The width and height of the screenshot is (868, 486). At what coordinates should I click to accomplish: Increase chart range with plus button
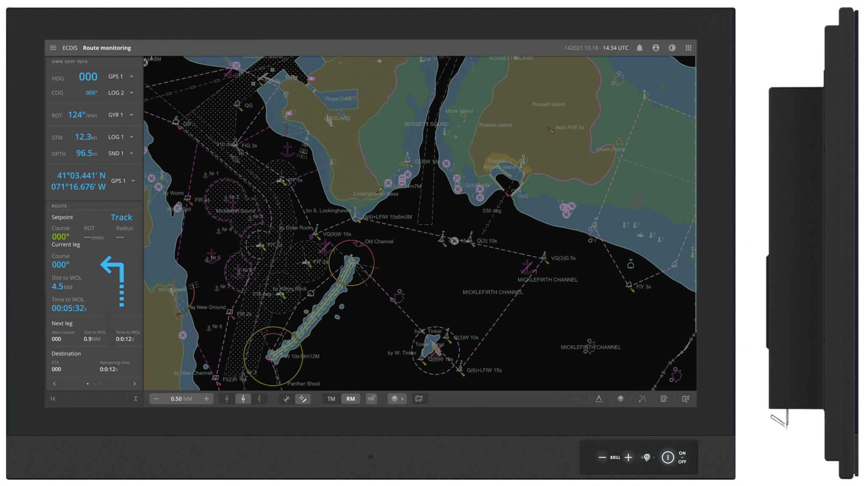click(206, 399)
